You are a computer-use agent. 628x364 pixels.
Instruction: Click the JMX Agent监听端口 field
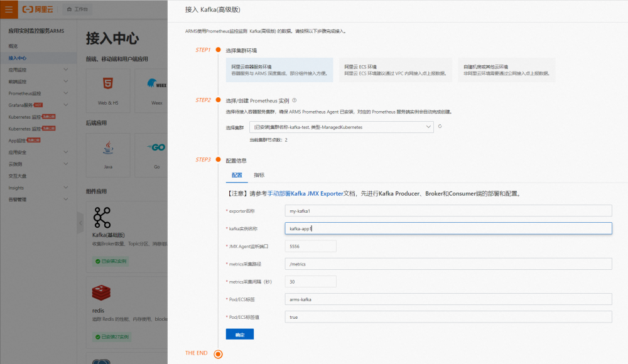coord(310,246)
